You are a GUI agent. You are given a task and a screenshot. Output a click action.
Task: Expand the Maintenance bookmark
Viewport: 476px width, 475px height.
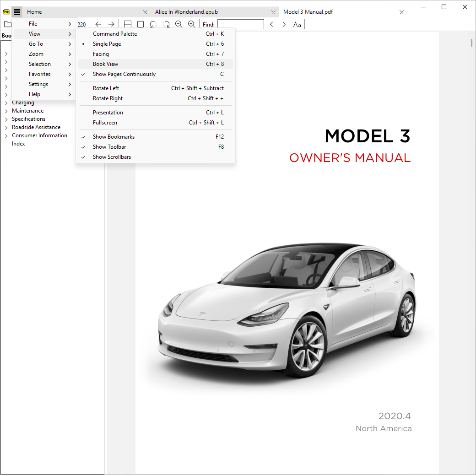point(6,111)
